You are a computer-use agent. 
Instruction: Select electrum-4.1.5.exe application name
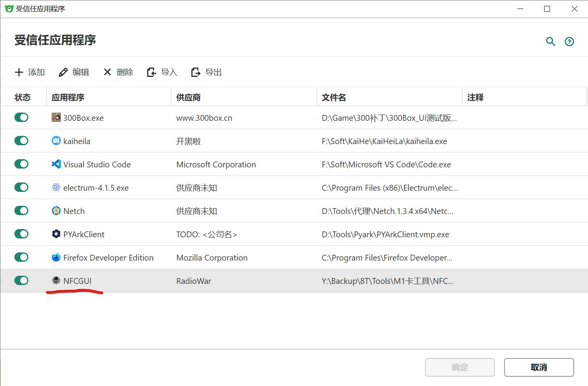pos(96,188)
